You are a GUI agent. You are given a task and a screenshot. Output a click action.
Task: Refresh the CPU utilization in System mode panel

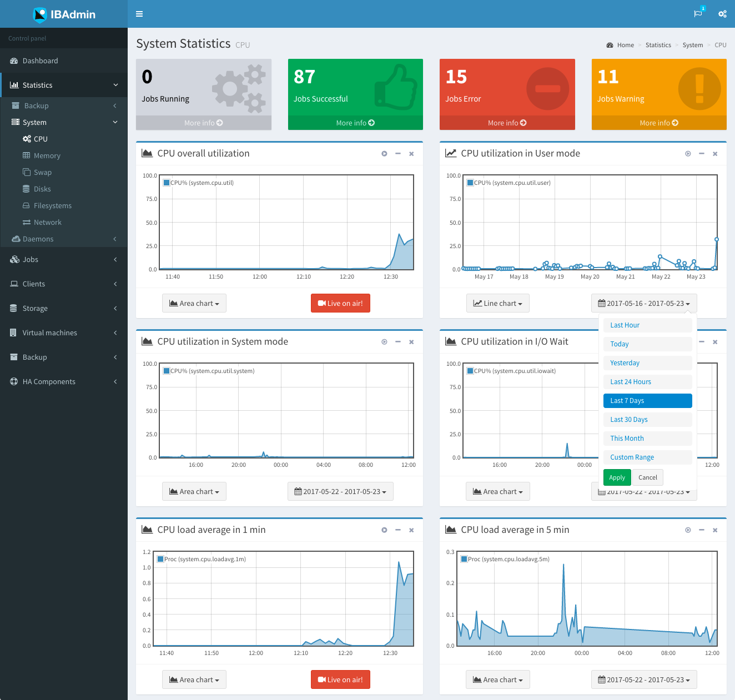[x=384, y=342]
